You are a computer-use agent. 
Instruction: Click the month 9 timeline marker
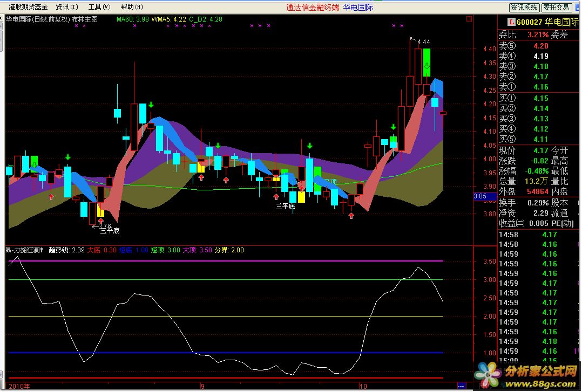[202, 386]
